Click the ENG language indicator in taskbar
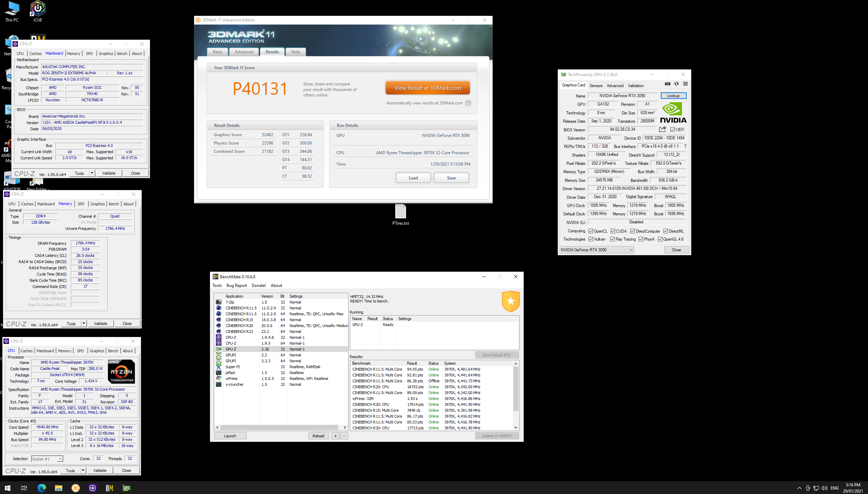 834,488
